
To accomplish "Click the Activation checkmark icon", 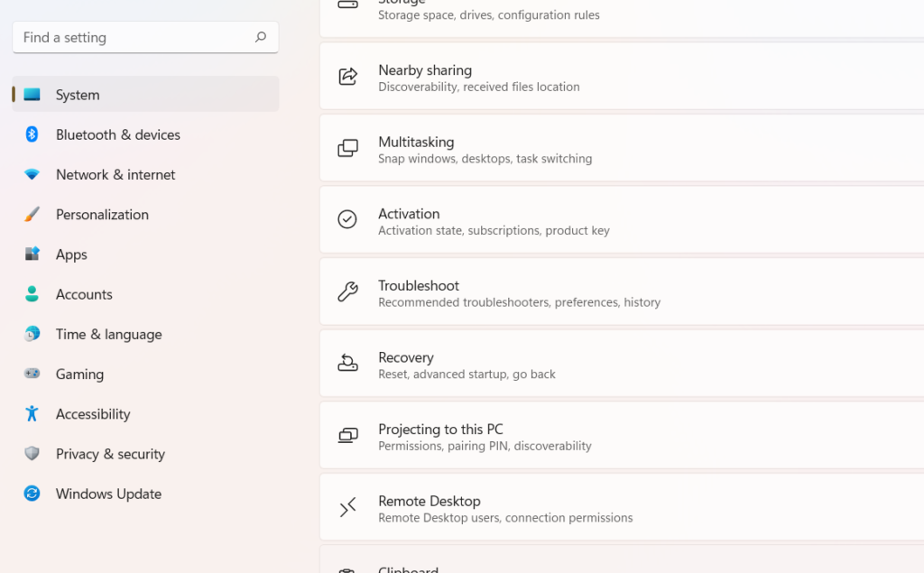I will pyautogui.click(x=347, y=219).
